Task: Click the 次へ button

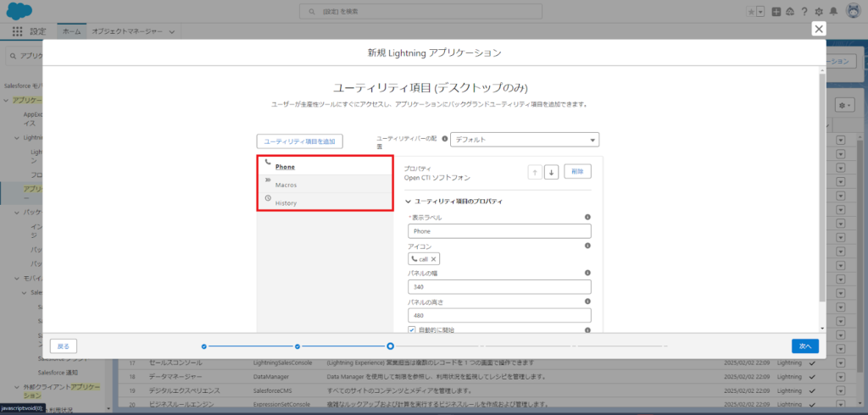Action: tap(805, 346)
